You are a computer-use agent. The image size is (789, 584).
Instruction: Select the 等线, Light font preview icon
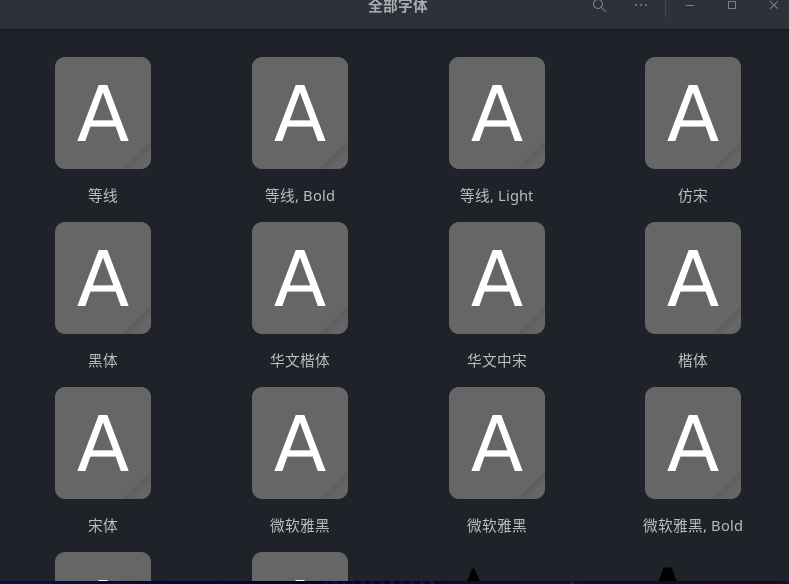pos(497,113)
